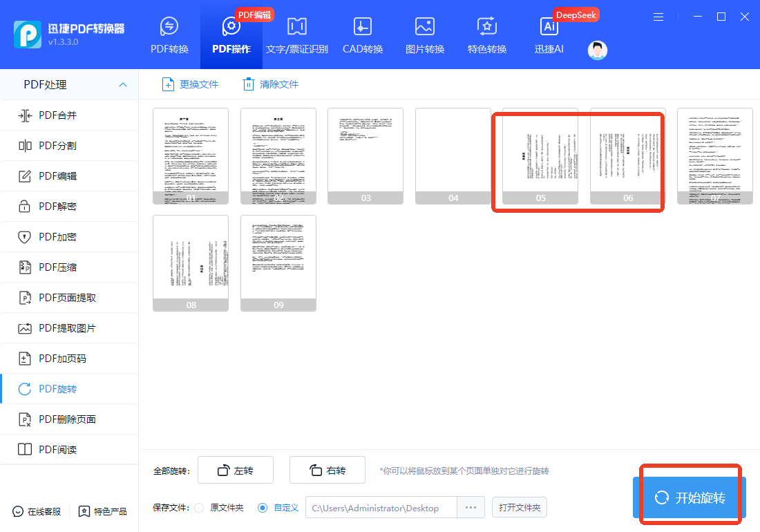Select page 07 thumbnail
760x532 pixels.
(715, 156)
